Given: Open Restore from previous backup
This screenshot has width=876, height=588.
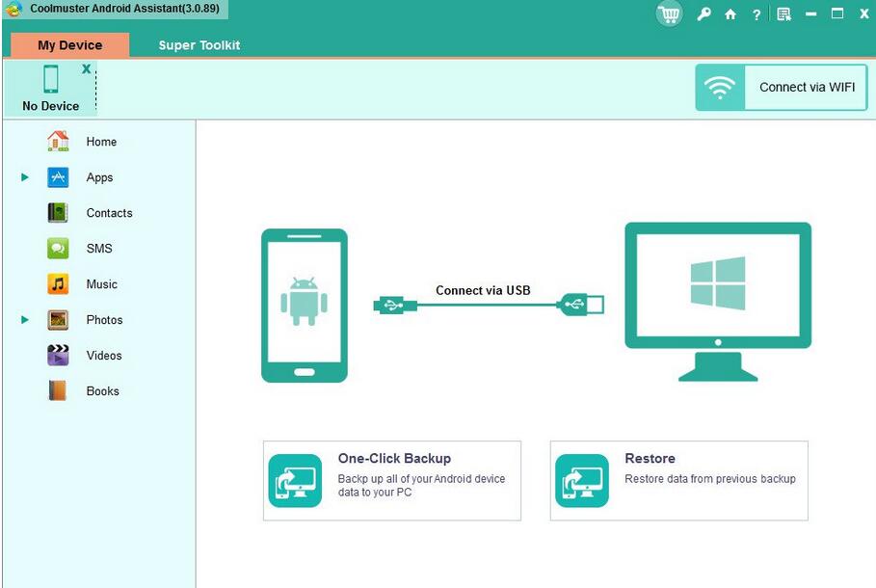Looking at the screenshot, I should (x=679, y=481).
